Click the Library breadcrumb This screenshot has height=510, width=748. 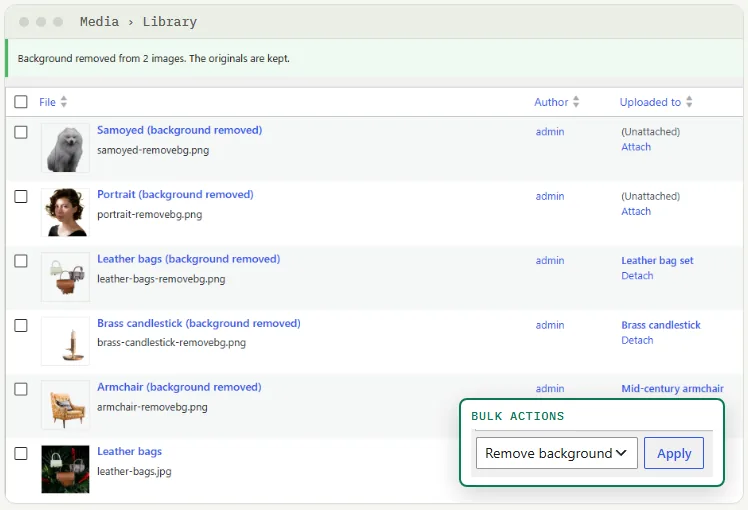click(x=170, y=22)
